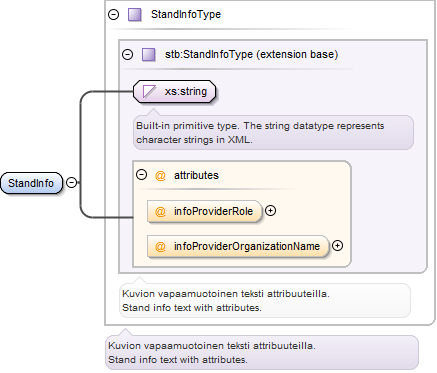Click the @ icon on infoProviderRole

pyautogui.click(x=160, y=211)
